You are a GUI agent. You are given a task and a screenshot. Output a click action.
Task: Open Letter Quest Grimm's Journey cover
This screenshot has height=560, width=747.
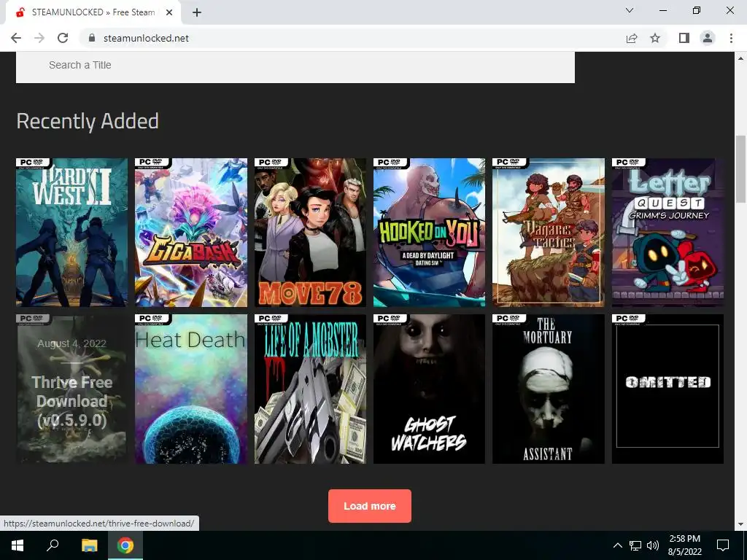[668, 233]
